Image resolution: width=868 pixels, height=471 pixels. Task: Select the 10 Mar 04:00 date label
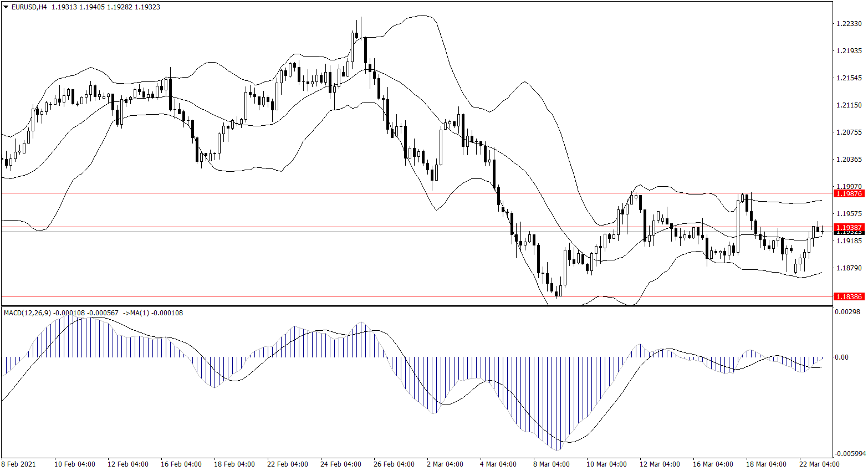(606, 464)
